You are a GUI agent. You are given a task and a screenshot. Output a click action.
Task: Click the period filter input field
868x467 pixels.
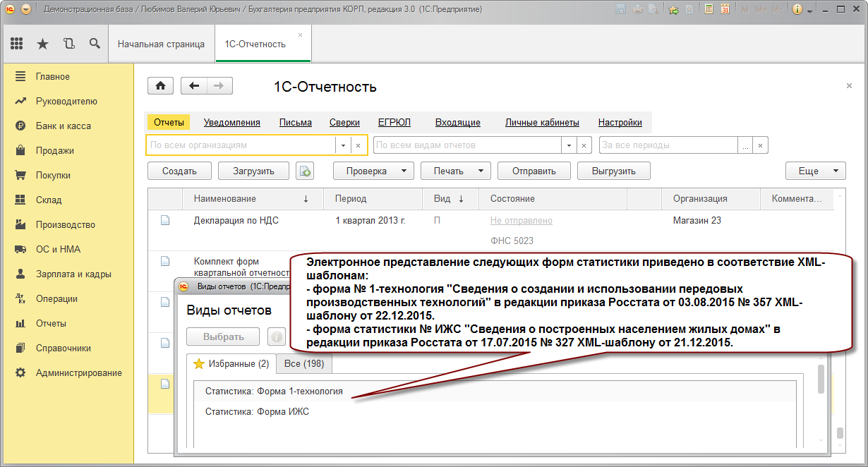(668, 145)
